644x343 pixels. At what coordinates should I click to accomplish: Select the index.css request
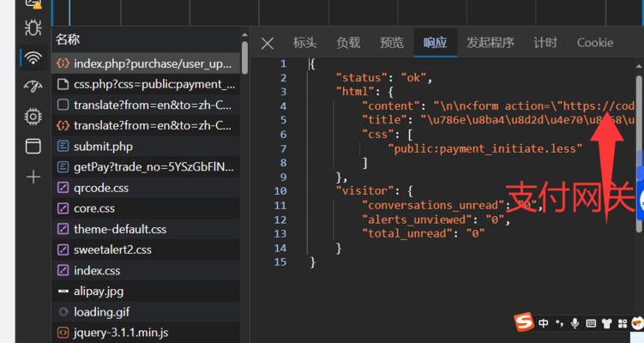point(146,270)
